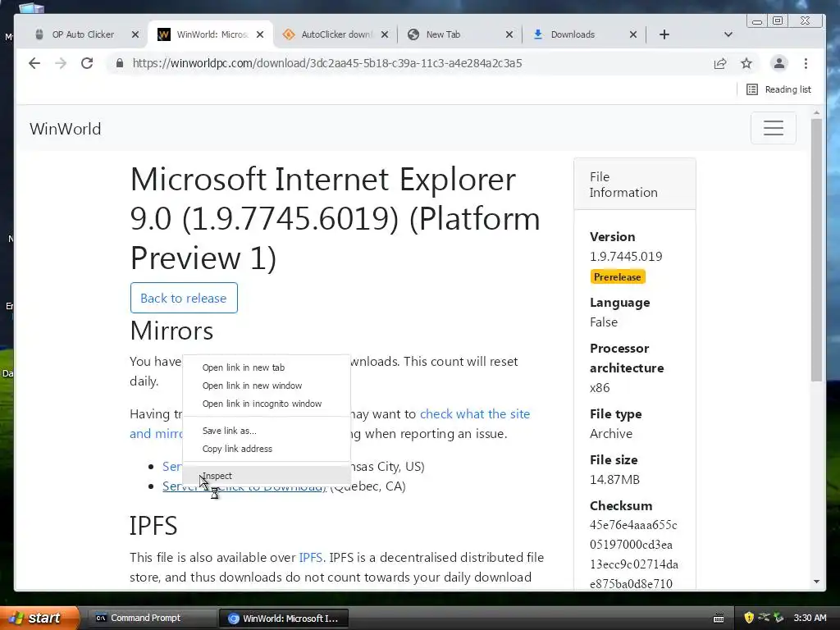840x630 pixels.
Task: Click the network connection tray icon
Action: click(x=764, y=618)
